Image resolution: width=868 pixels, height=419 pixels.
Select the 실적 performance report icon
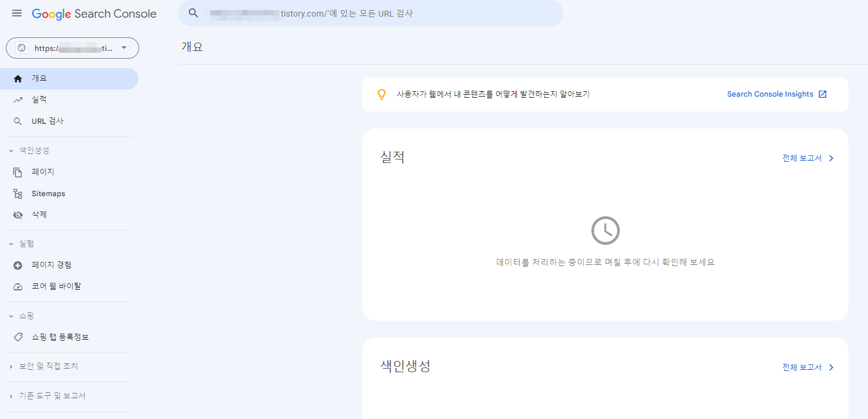point(18,99)
